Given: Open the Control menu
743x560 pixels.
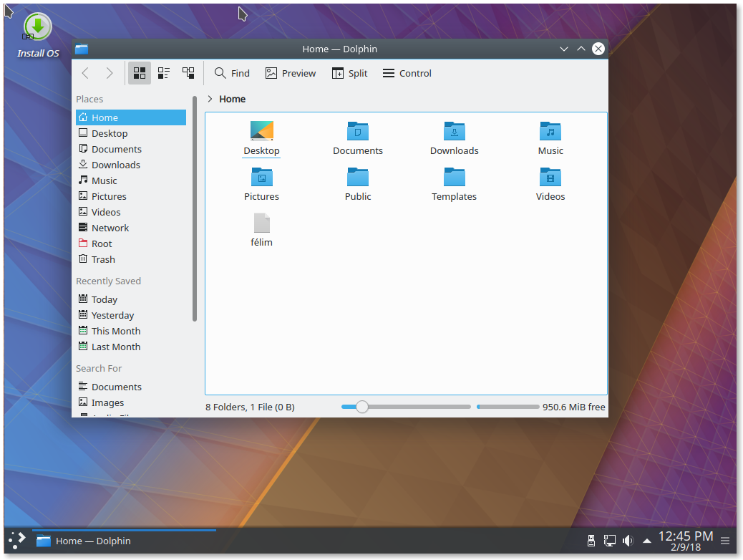Looking at the screenshot, I should [x=407, y=73].
